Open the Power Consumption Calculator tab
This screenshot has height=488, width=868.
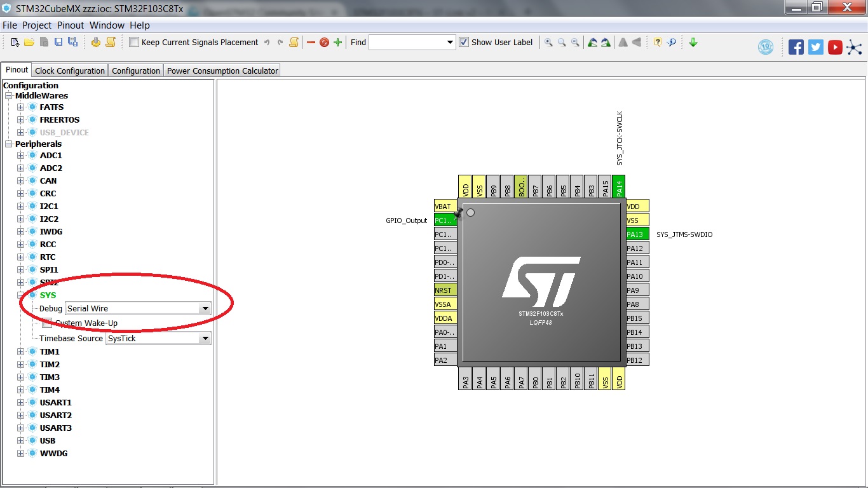(222, 71)
